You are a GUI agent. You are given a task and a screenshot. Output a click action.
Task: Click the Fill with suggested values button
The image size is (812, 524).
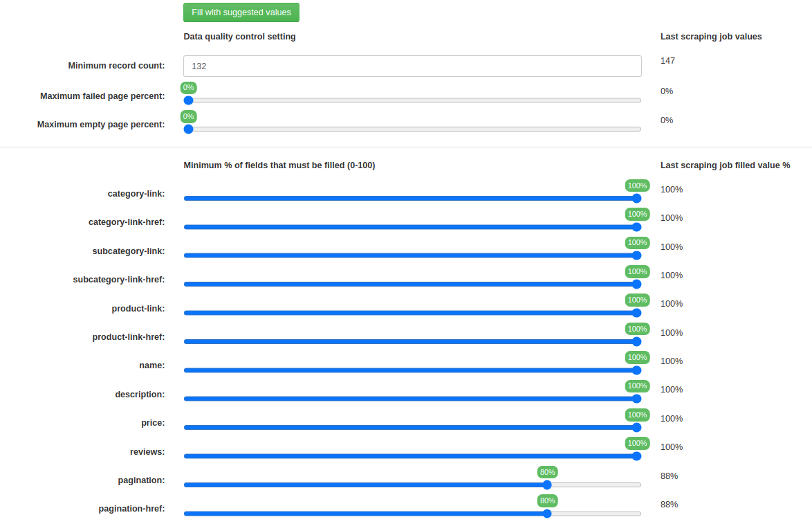coord(241,12)
